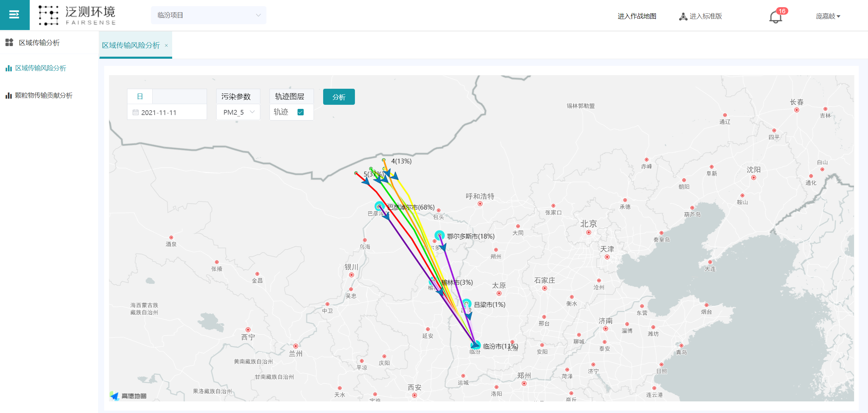Screen dimensions: 868x413
Task: Click the 榆林市(3%) label
Action: [457, 282]
